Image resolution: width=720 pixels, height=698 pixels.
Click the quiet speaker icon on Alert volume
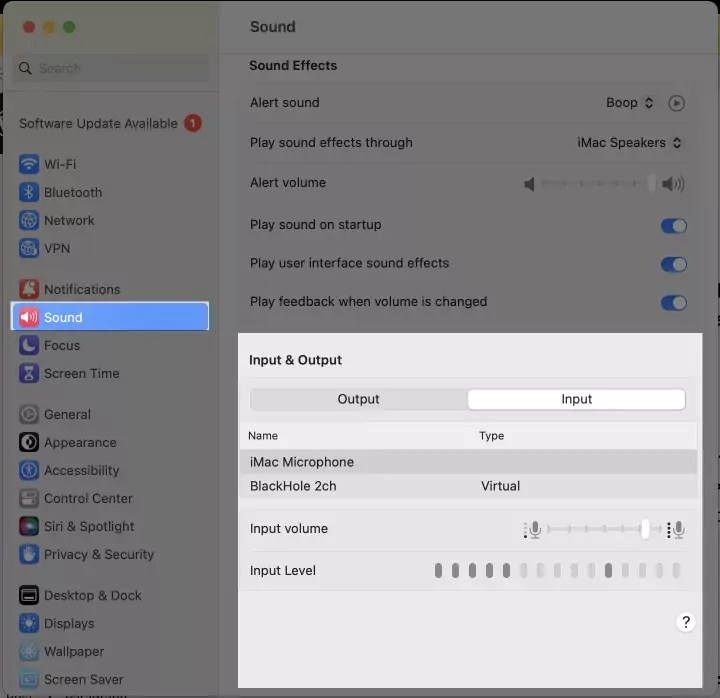point(529,184)
